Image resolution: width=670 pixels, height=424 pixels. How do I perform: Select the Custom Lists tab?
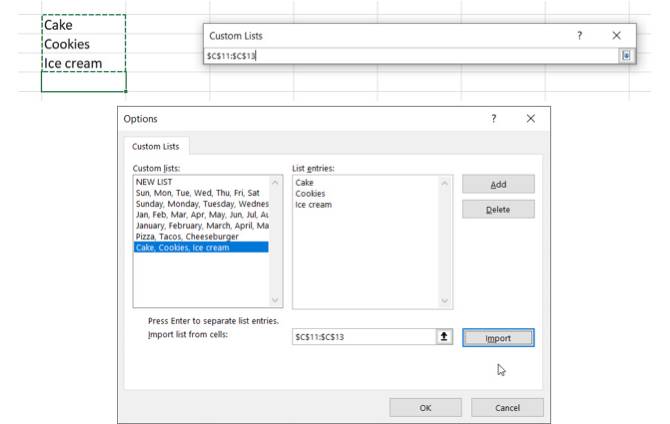[156, 146]
